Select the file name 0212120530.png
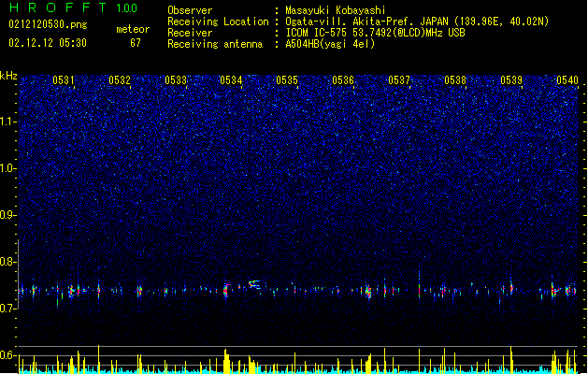Screen dimensions: 588x374 click(x=48, y=24)
